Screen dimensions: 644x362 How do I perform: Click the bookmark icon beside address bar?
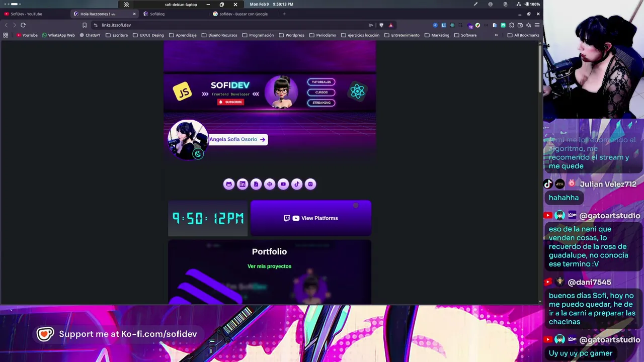pyautogui.click(x=85, y=25)
